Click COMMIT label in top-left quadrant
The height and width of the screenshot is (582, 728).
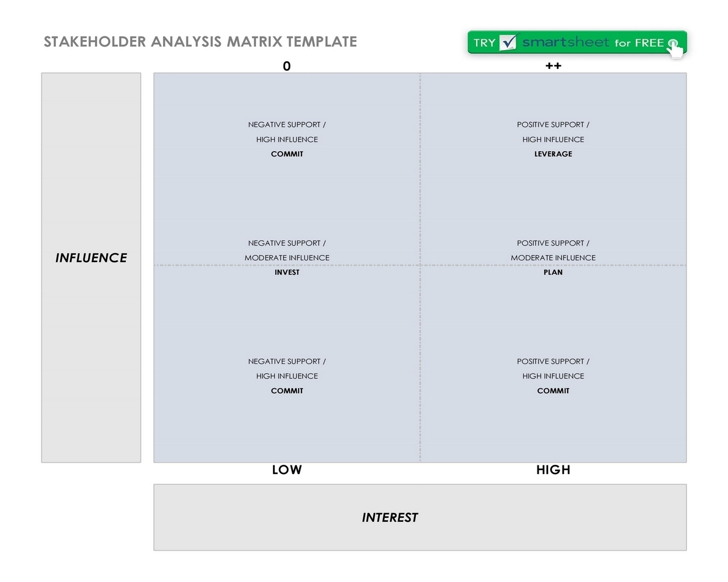287,154
